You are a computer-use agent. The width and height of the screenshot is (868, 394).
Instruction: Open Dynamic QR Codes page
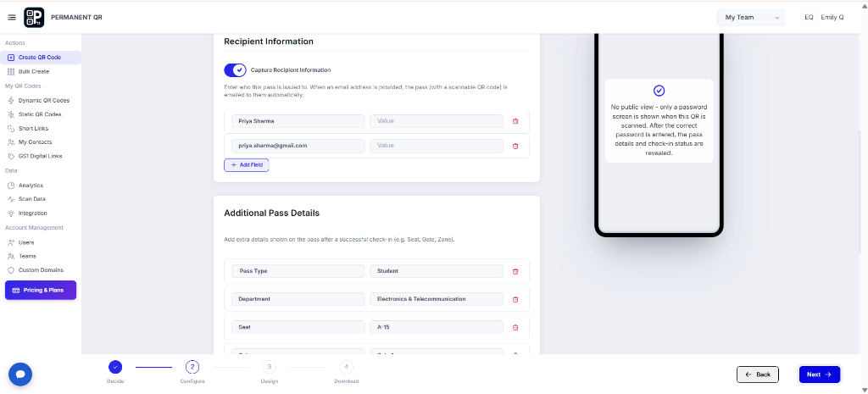[44, 101]
